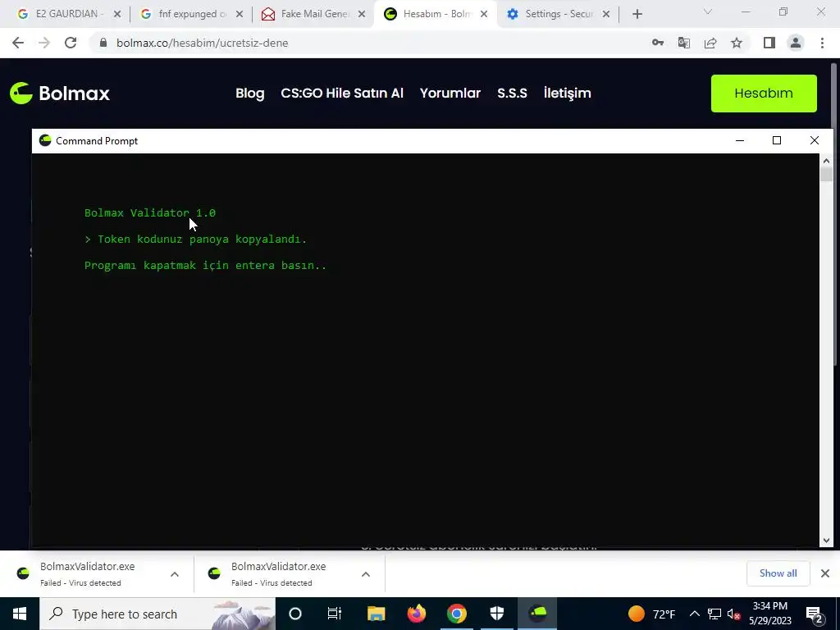Open Chrome three-dot menu
This screenshot has height=630, width=840.
822,43
